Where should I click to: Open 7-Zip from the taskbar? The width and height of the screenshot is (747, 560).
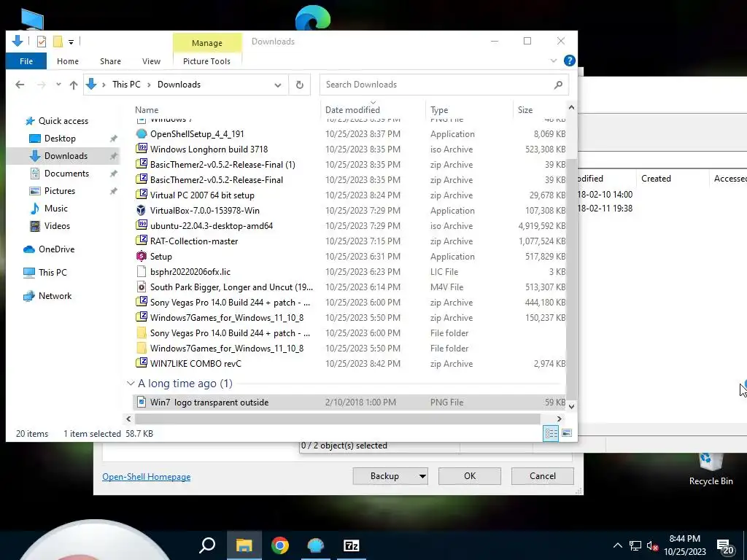pos(352,545)
